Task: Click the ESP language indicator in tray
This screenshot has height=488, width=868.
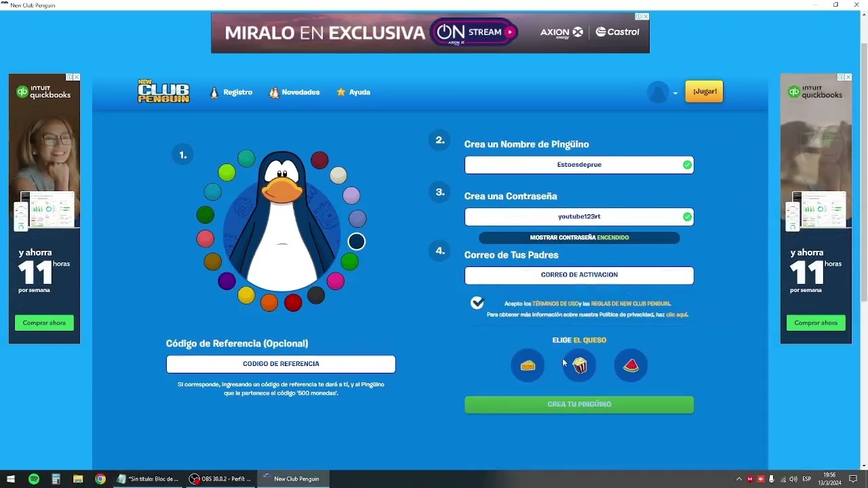Action: coord(807,479)
